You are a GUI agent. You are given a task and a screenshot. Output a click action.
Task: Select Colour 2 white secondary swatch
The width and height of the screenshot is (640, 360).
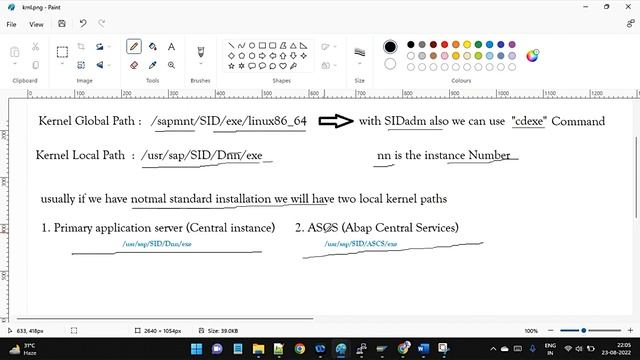coord(390,64)
